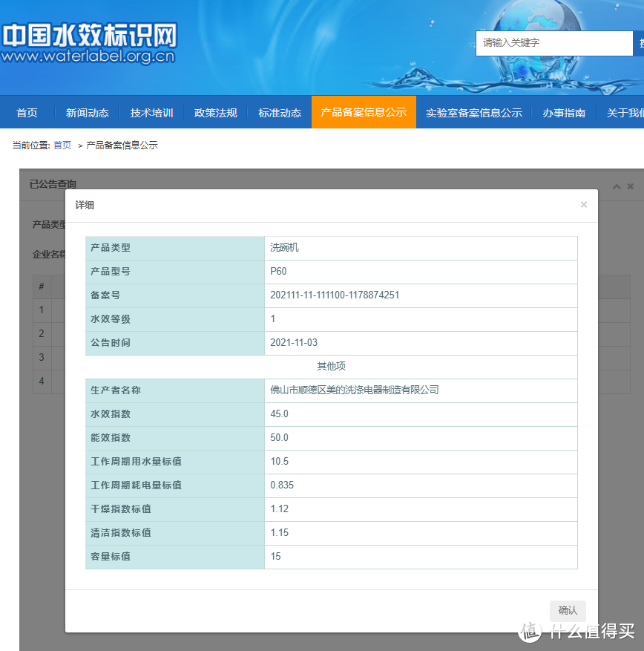This screenshot has width=644, height=651.
Task: Click the 已公告查询 panel's close X icon
Action: point(630,186)
